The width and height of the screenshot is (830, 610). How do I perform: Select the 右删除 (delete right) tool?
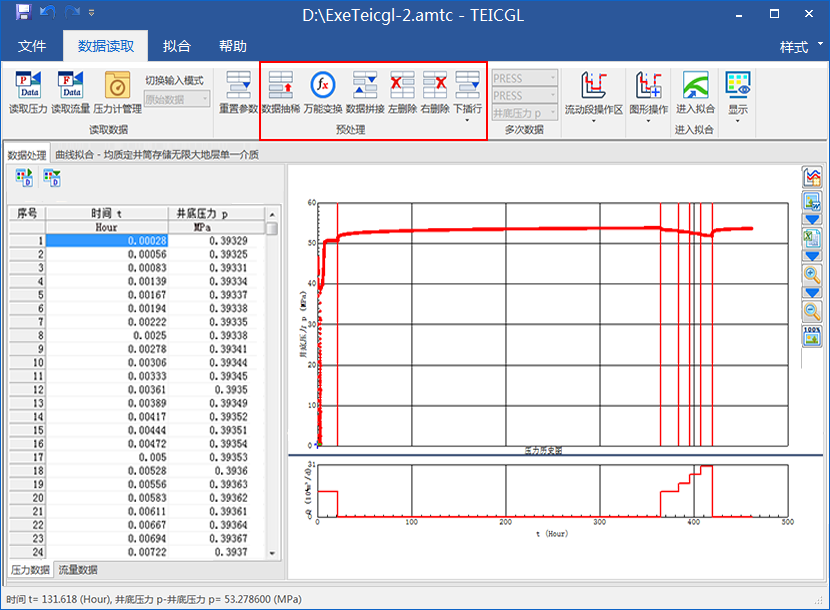point(434,85)
